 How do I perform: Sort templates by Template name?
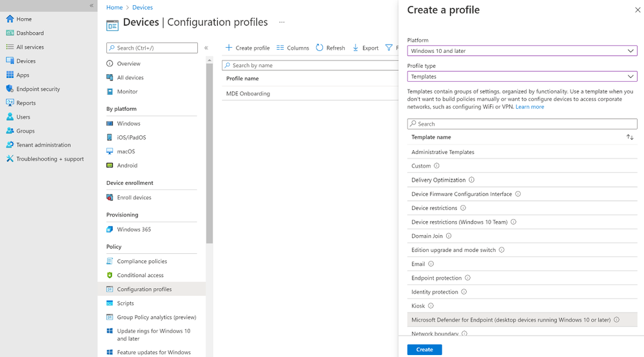(x=630, y=137)
